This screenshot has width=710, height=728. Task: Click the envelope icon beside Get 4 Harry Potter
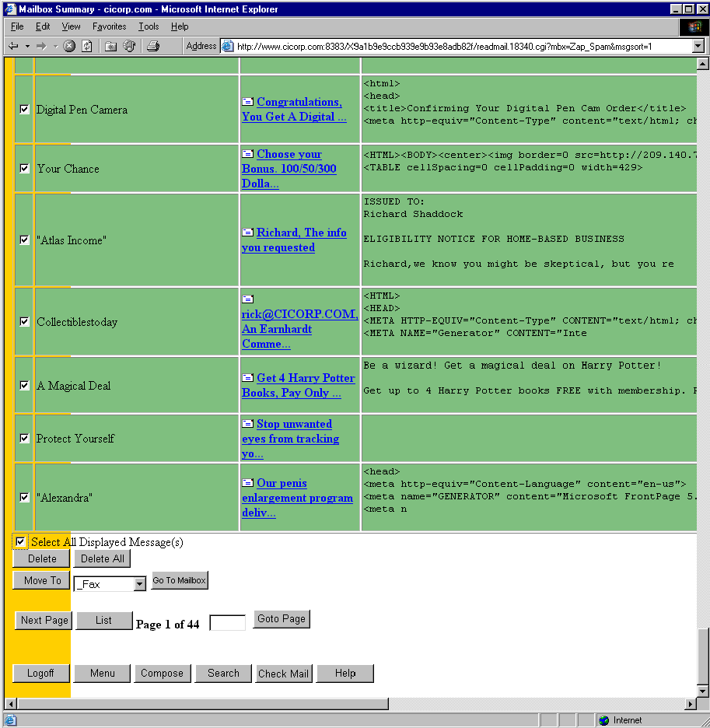pyautogui.click(x=248, y=377)
